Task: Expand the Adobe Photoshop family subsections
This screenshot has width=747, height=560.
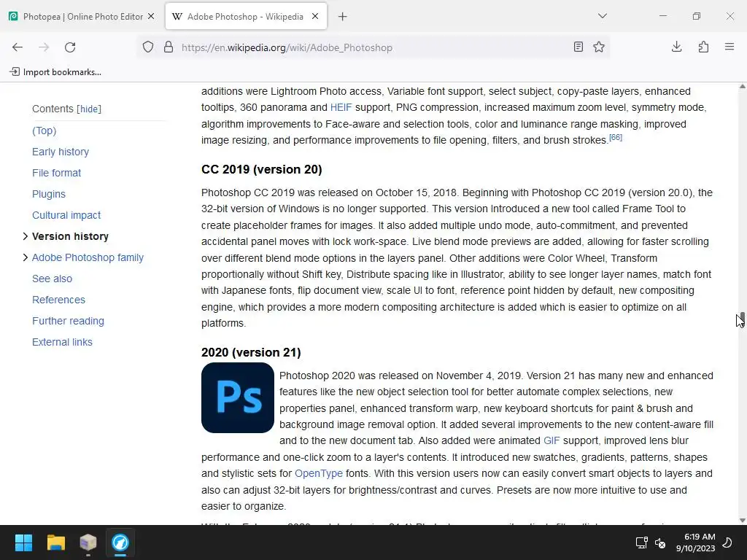Action: (26, 257)
